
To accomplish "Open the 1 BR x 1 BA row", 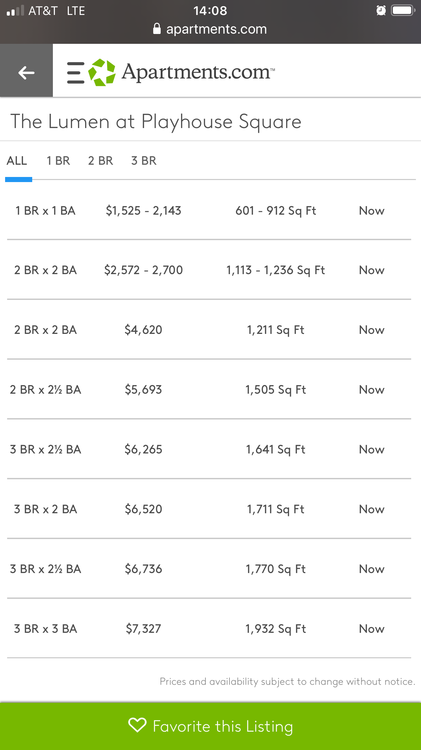I will coord(209,210).
